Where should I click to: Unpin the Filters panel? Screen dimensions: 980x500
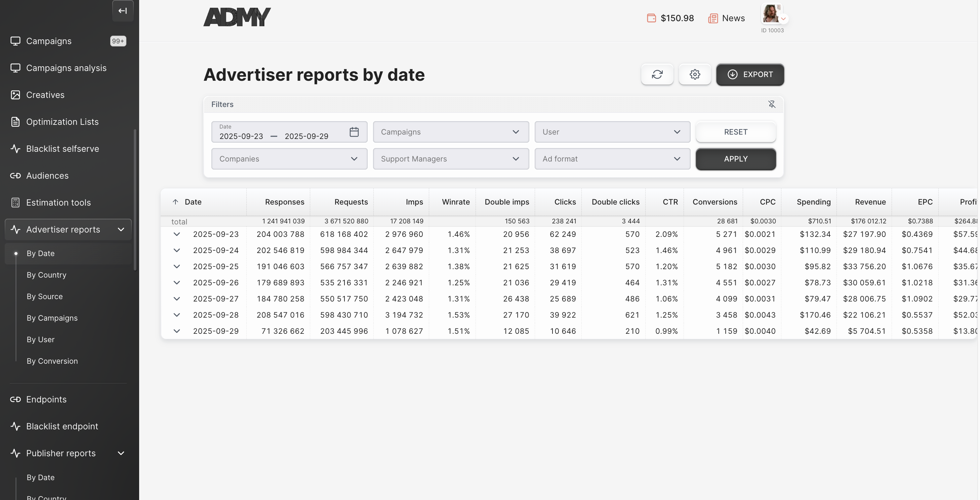tap(772, 104)
